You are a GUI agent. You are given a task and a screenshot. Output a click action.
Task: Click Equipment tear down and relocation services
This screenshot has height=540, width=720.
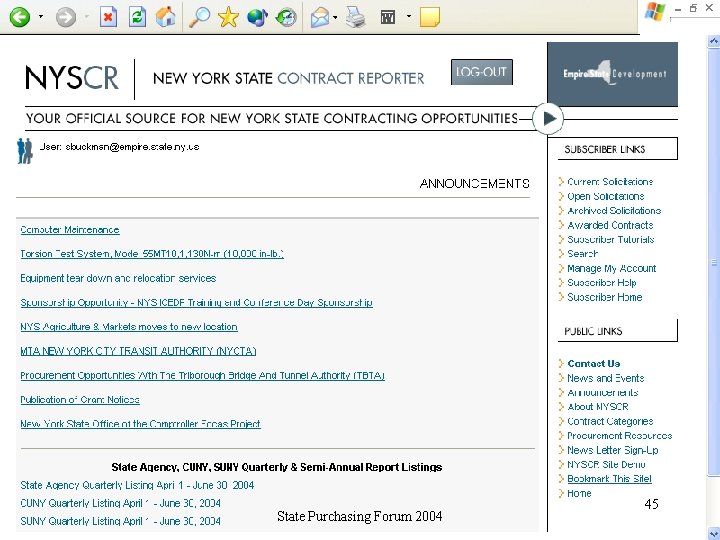tap(118, 278)
